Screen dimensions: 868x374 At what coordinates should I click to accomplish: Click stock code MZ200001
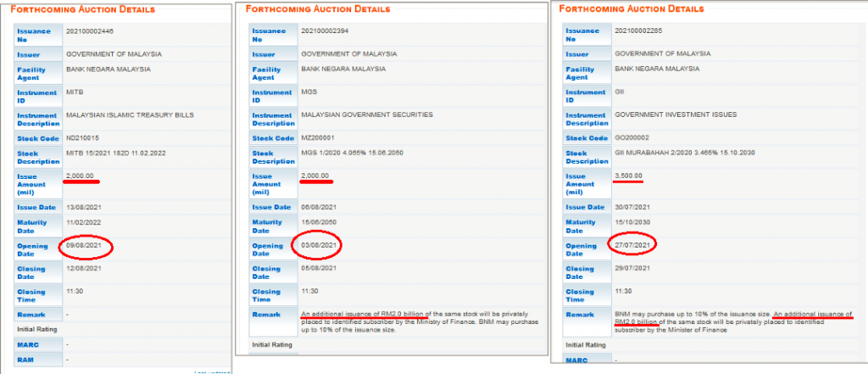318,137
